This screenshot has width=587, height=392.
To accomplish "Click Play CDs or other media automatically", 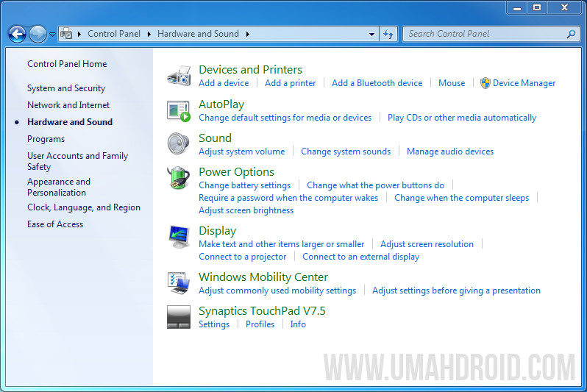I will point(462,118).
